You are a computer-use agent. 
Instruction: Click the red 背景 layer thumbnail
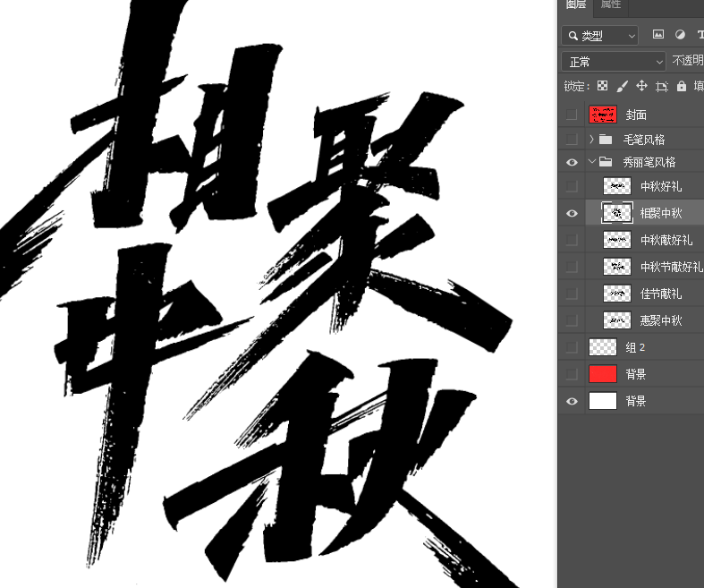click(x=603, y=374)
